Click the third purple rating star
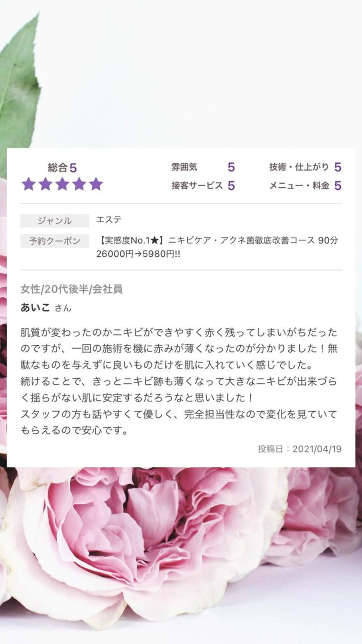362x644 pixels. (x=62, y=184)
